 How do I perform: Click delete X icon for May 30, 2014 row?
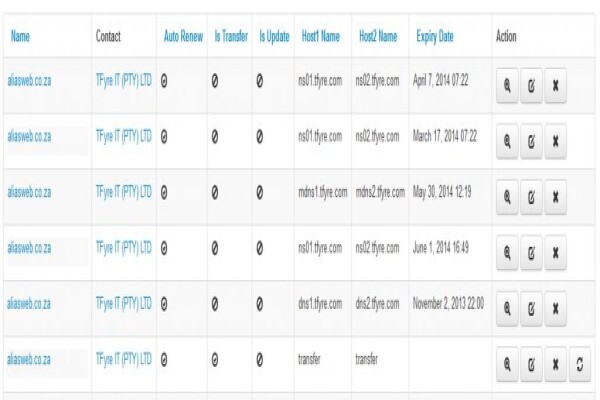[x=555, y=197]
